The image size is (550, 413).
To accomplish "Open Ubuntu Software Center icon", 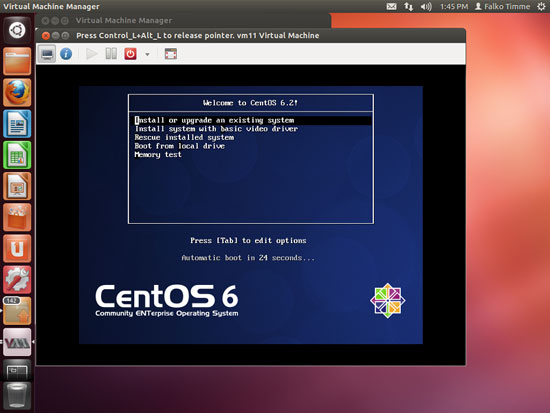I will (17, 217).
